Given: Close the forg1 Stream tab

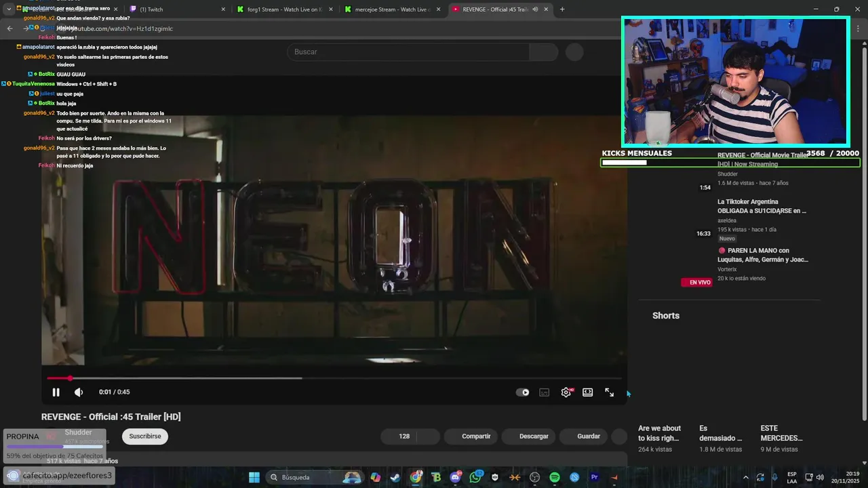Looking at the screenshot, I should pyautogui.click(x=330, y=9).
